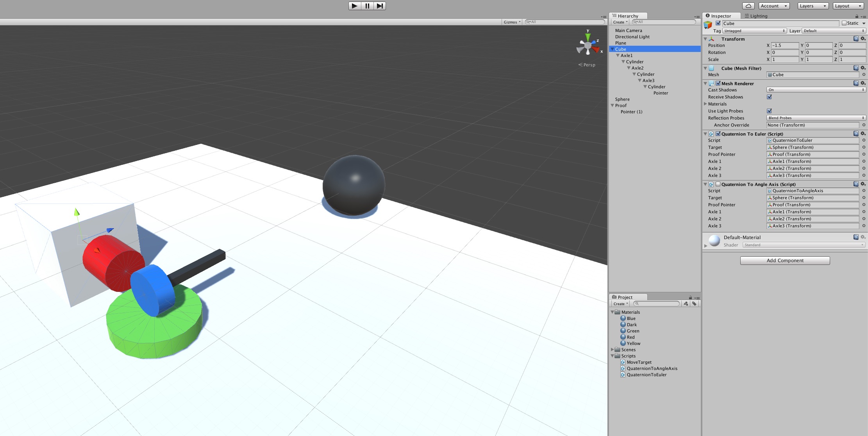868x436 pixels.
Task: Open Transform component help icon
Action: [x=856, y=39]
